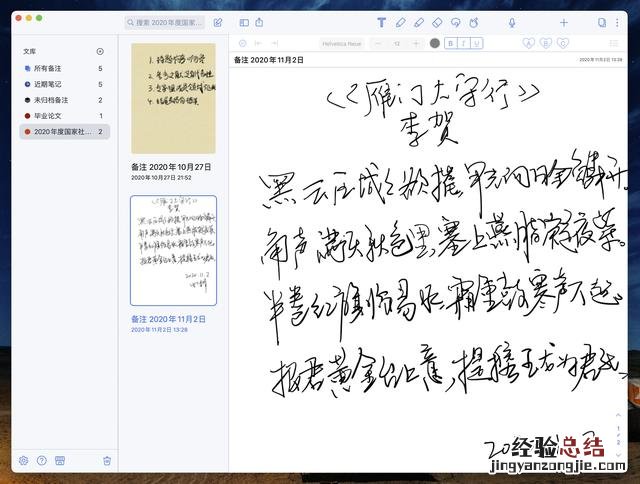The width and height of the screenshot is (640, 484).
Task: Click the 近期笔记 sidebar entry
Action: pyautogui.click(x=48, y=84)
